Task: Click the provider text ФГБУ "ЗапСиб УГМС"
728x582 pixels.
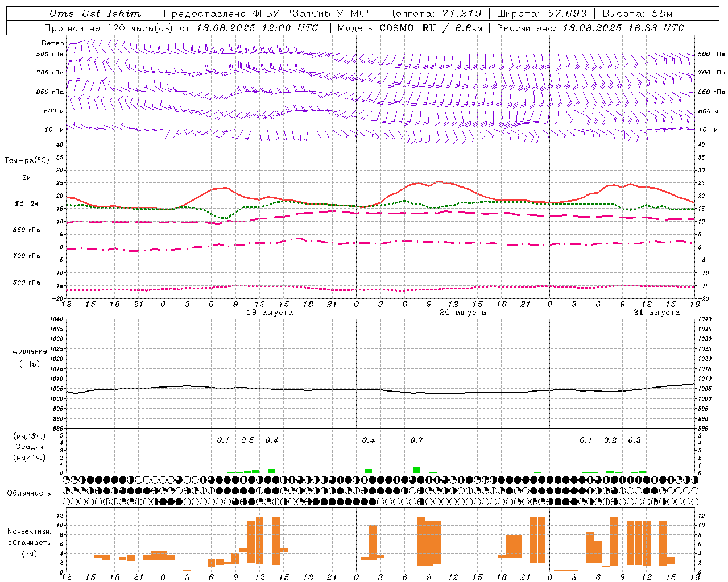Action: [x=311, y=14]
